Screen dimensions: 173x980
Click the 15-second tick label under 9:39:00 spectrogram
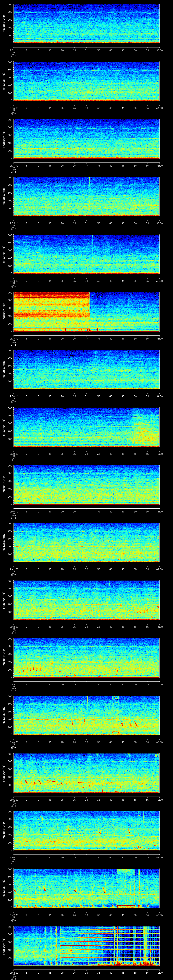coord(50,454)
